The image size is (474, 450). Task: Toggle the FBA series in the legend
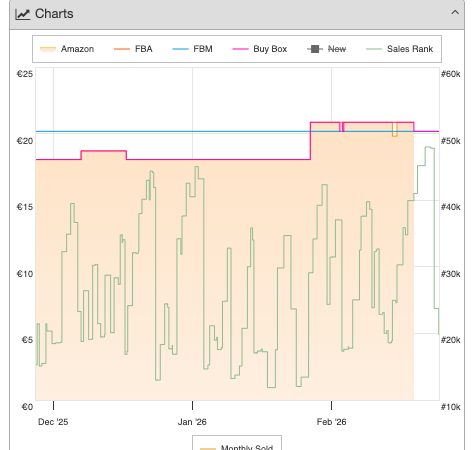(133, 49)
